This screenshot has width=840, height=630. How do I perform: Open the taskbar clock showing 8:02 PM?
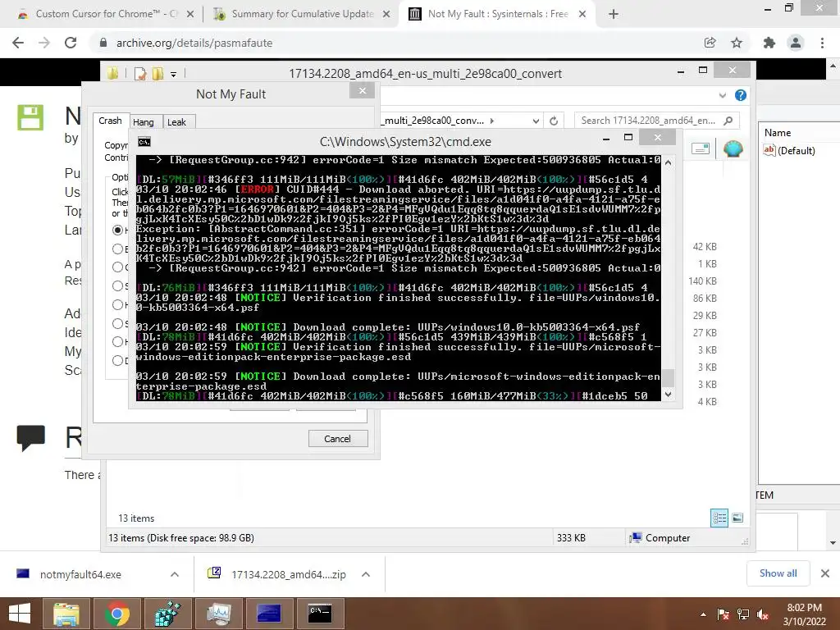click(x=804, y=614)
